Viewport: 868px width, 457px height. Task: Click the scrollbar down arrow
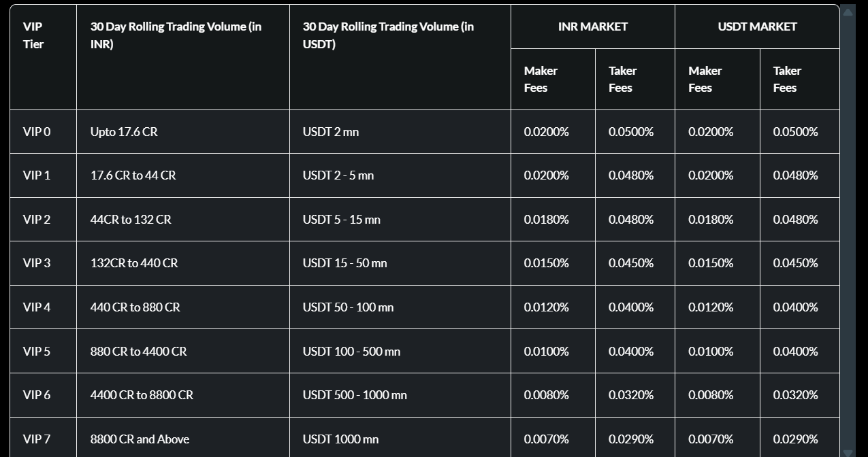click(x=848, y=452)
